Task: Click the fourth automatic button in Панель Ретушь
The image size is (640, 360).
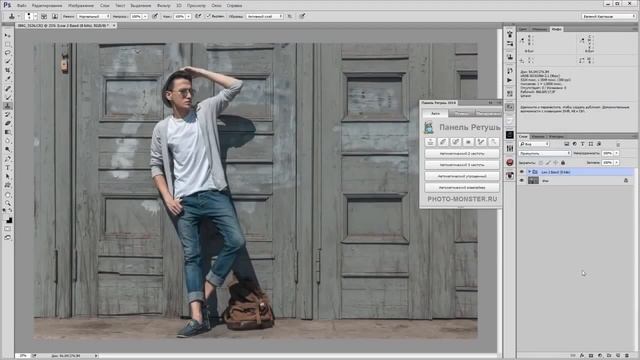Action: tap(462, 188)
